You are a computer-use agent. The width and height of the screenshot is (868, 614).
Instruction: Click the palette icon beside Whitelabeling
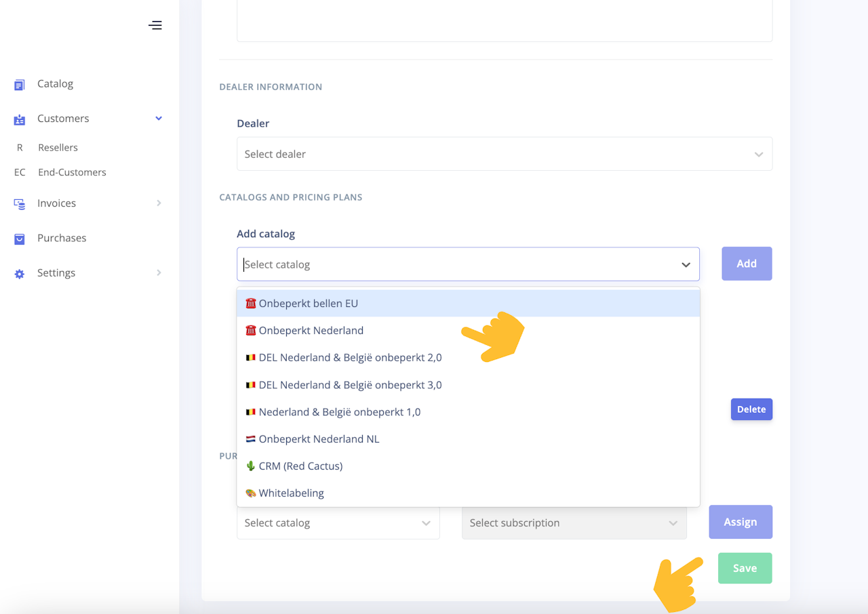pos(250,493)
